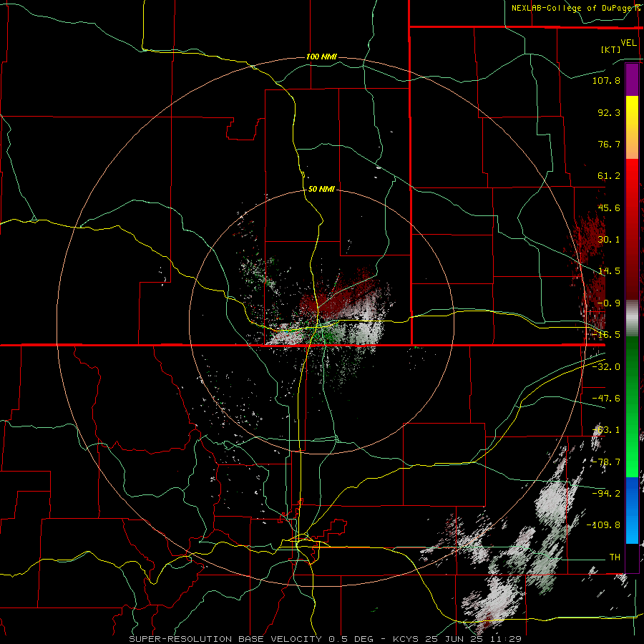Viewport: 644px width, 644px height.
Task: Select the -78.7 scale value
Action: [x=606, y=462]
